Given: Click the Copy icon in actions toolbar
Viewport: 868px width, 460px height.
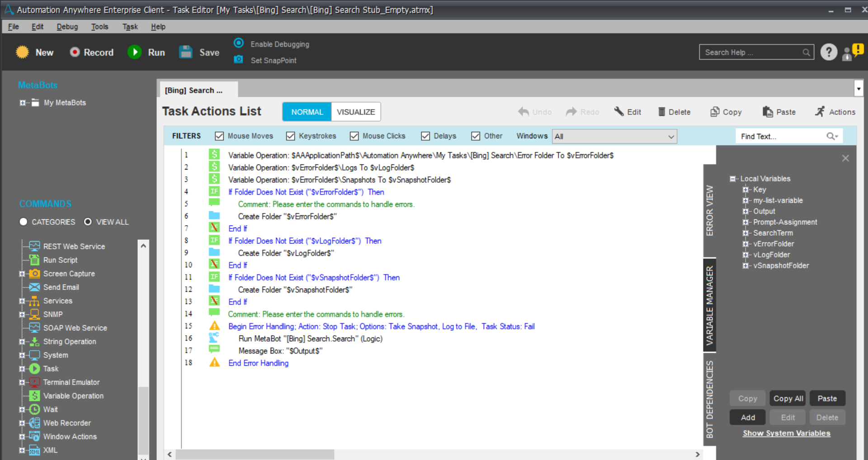Looking at the screenshot, I should tap(715, 112).
